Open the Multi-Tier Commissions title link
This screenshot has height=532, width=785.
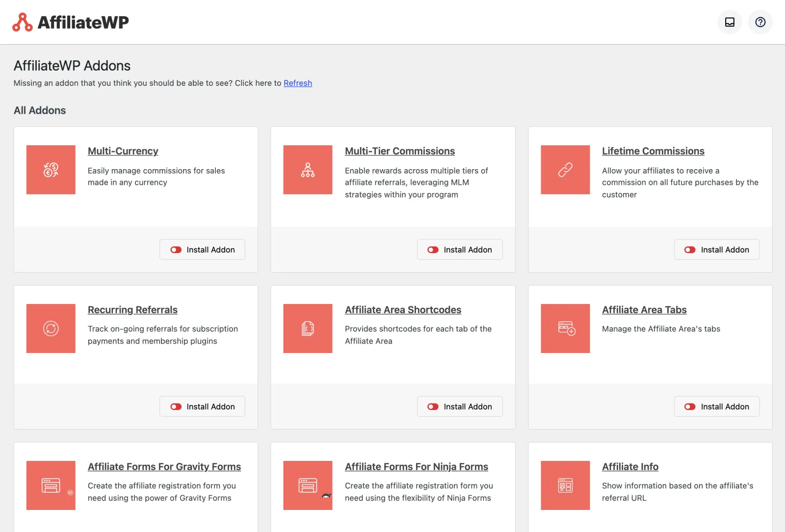click(400, 151)
